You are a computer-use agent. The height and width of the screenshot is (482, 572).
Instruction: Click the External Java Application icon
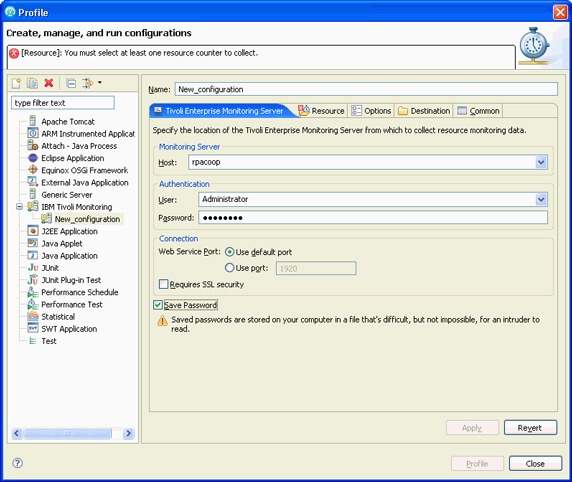click(33, 182)
